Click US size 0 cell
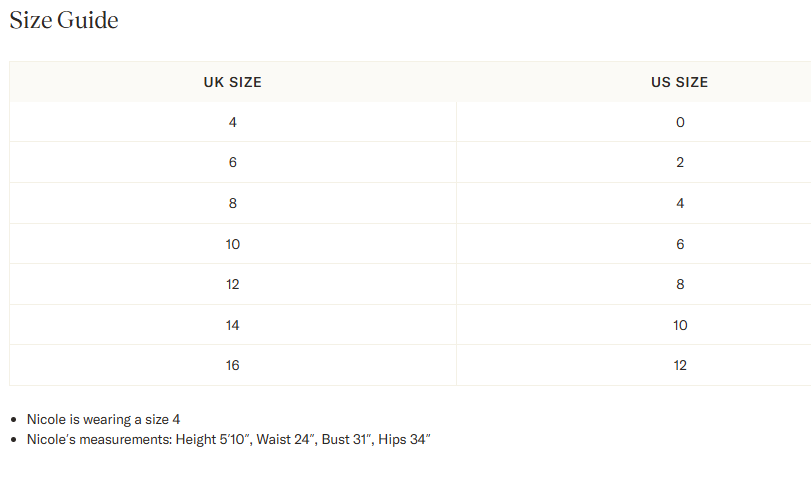This screenshot has width=811, height=477. coord(680,122)
